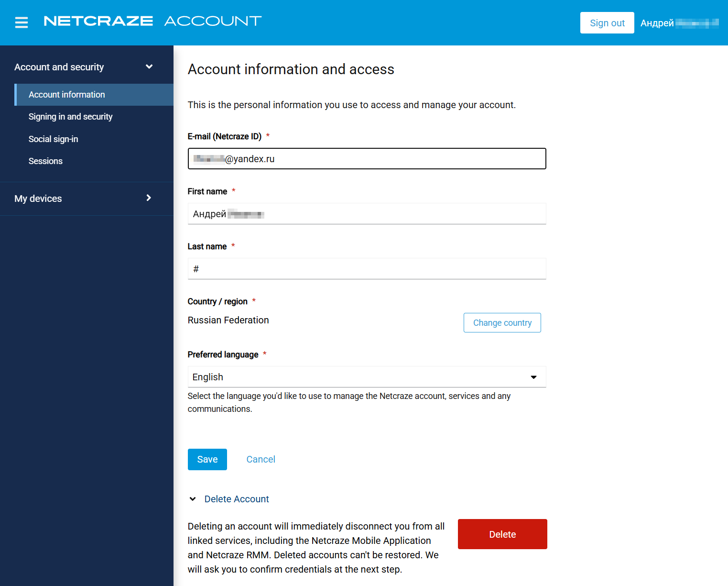Expand the My devices chevron arrow

[149, 198]
